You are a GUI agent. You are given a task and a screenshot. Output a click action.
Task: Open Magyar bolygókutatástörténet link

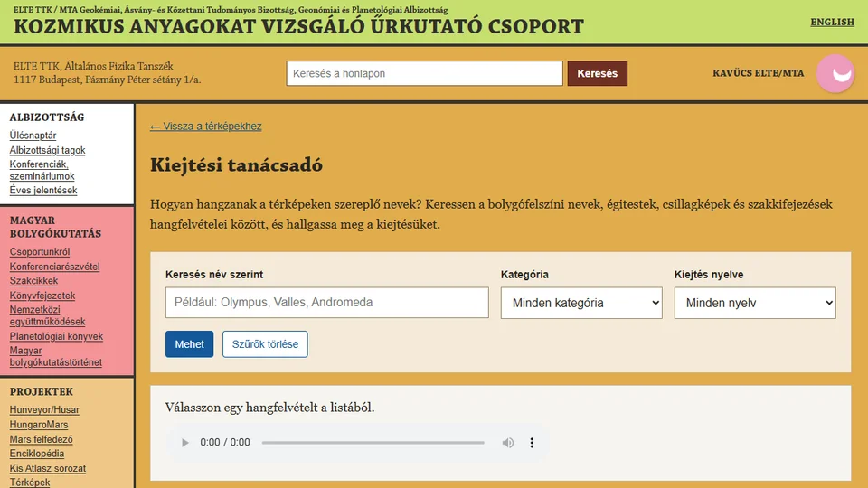pyautogui.click(x=55, y=356)
